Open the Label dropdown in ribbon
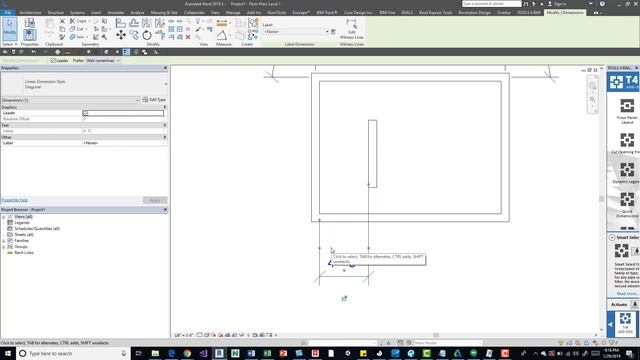Viewport: 640px width, 360px height. [296, 31]
